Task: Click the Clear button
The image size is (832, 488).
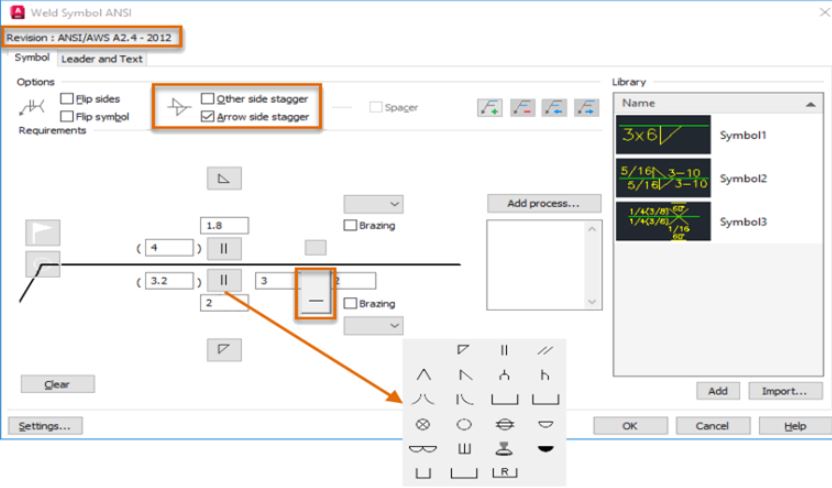Action: point(58,384)
